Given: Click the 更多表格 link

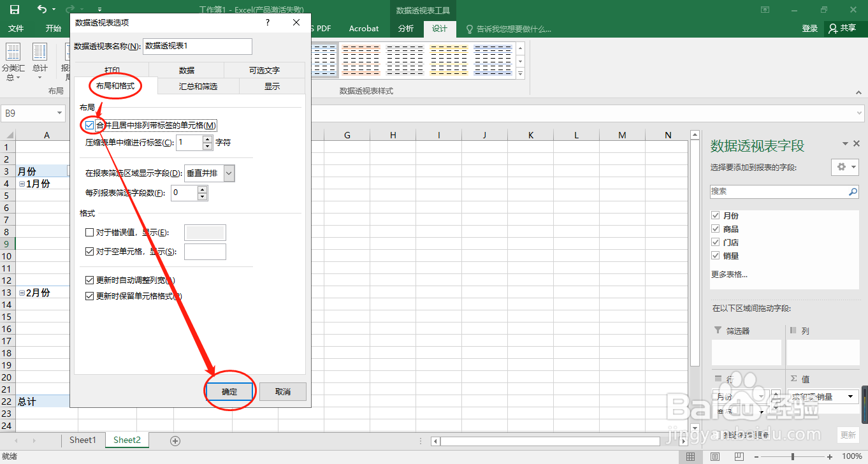Looking at the screenshot, I should click(x=729, y=275).
